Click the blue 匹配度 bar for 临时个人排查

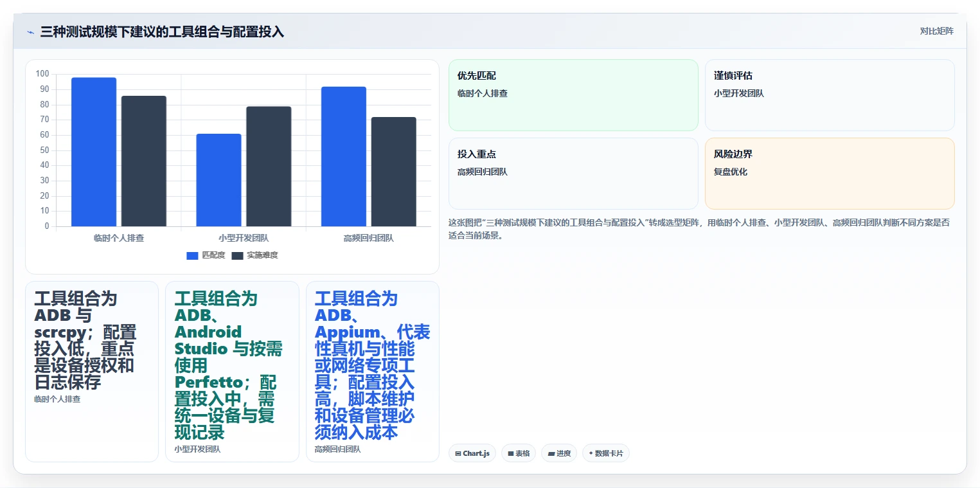[94, 152]
